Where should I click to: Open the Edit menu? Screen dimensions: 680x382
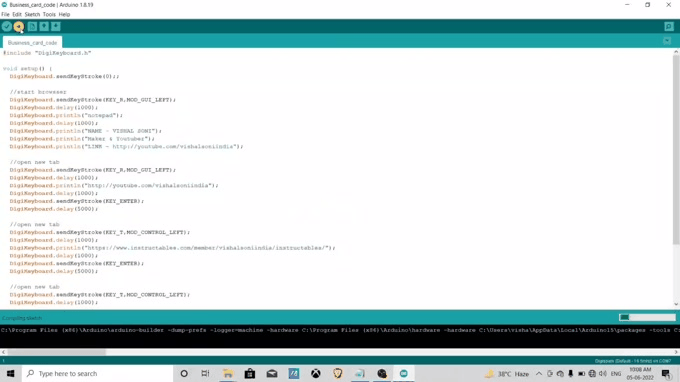[17, 14]
